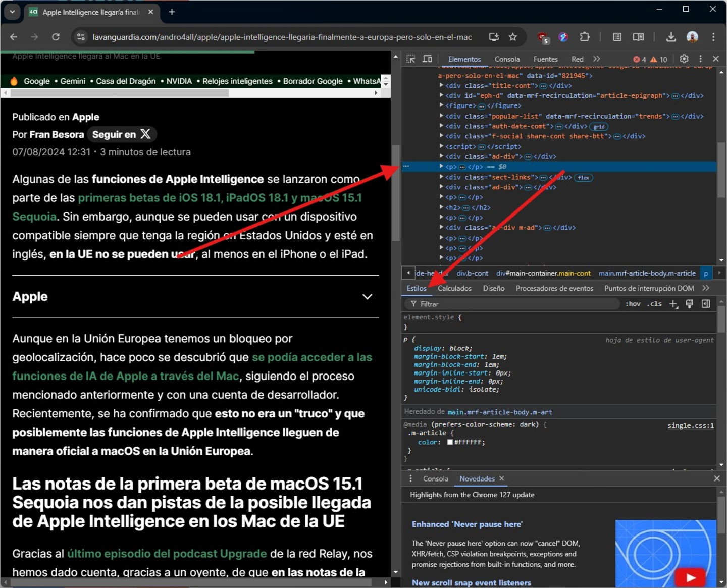Viewport: 727px width, 588px height.
Task: Click the errors count badge
Action: point(640,59)
